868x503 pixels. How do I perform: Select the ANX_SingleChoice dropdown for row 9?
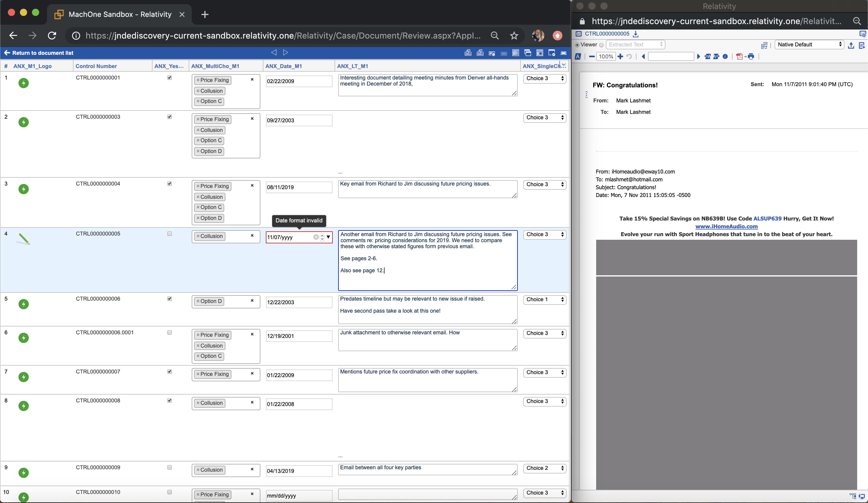[x=543, y=468]
